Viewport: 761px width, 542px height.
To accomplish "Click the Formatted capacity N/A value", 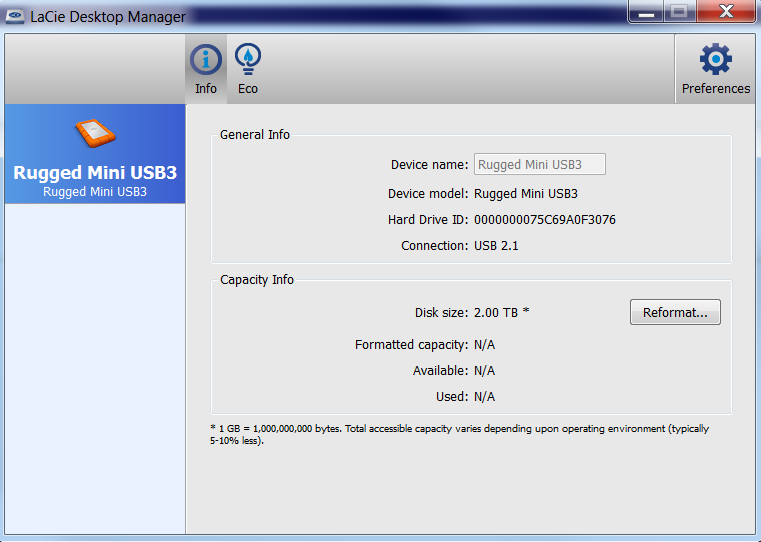I will pyautogui.click(x=484, y=345).
